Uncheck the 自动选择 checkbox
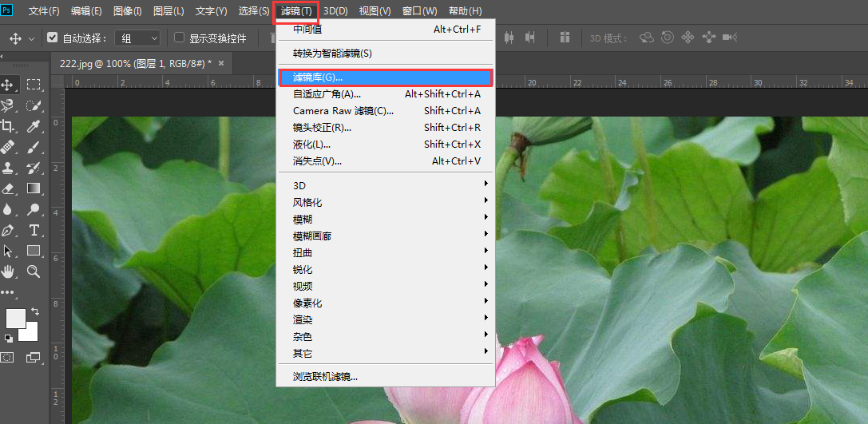 pos(52,38)
